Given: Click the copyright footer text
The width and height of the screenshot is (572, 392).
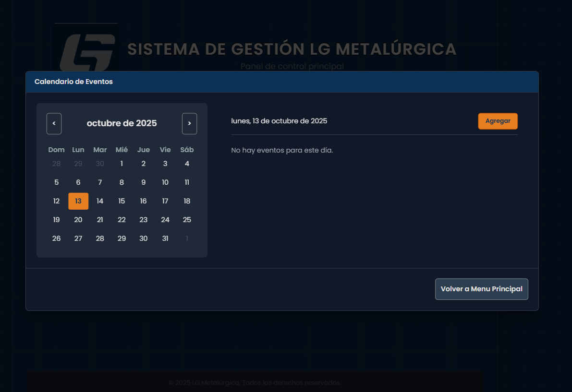Looking at the screenshot, I should pyautogui.click(x=255, y=382).
